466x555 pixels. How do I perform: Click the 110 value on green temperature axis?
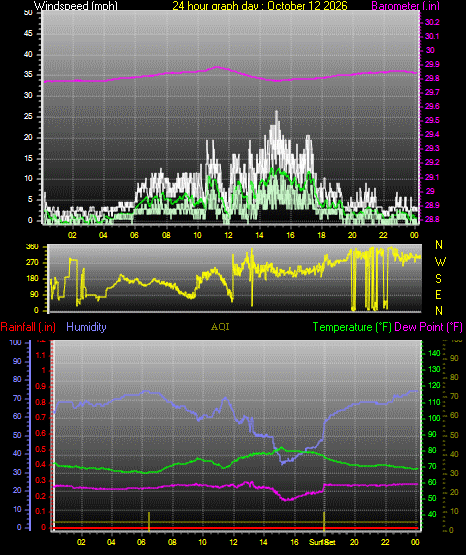(x=435, y=402)
